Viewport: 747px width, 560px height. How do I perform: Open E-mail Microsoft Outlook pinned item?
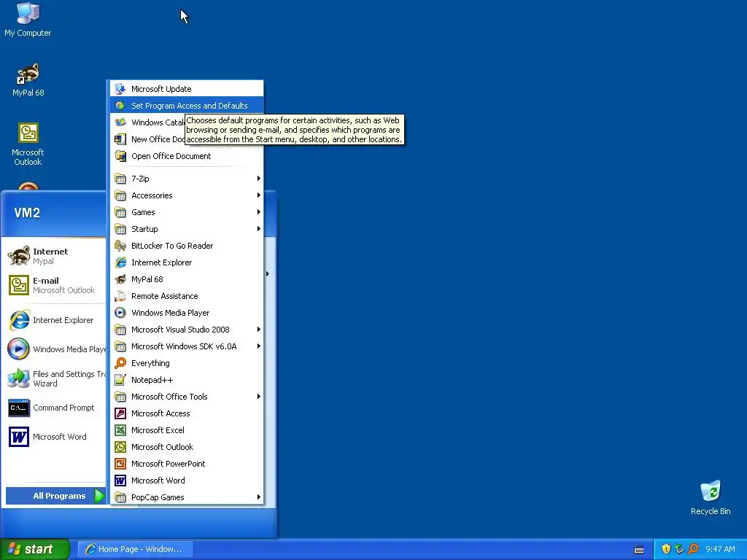pyautogui.click(x=55, y=285)
